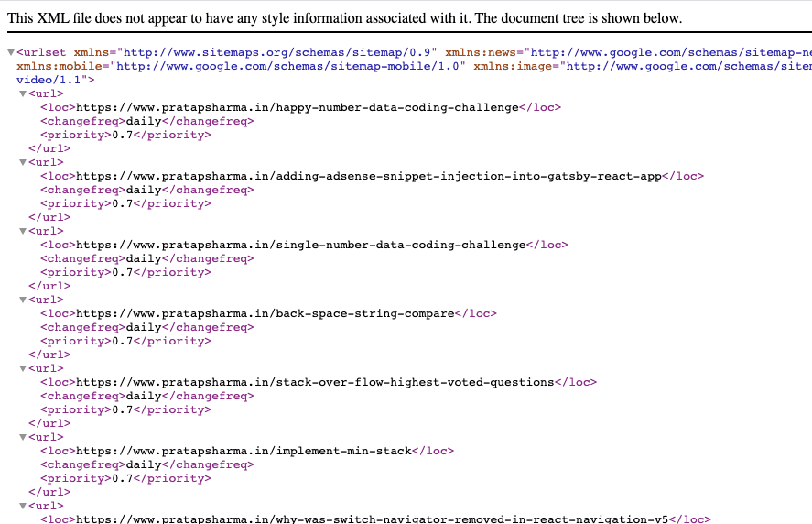Collapse the why-was-switch-navigator-removed url node
812x524 pixels.
point(23,506)
